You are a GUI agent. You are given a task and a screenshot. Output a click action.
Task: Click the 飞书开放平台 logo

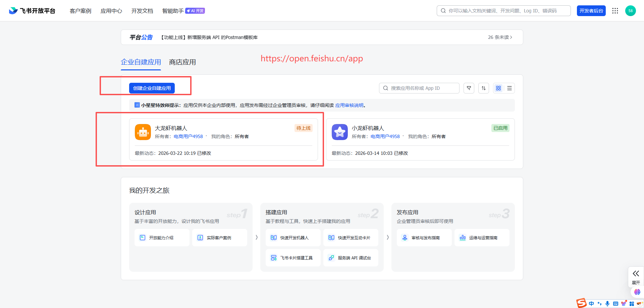[32, 11]
